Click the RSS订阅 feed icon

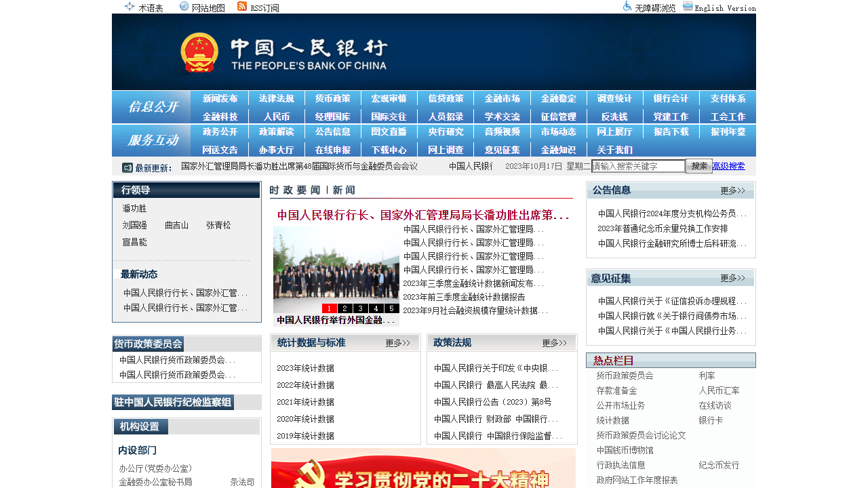(x=242, y=7)
